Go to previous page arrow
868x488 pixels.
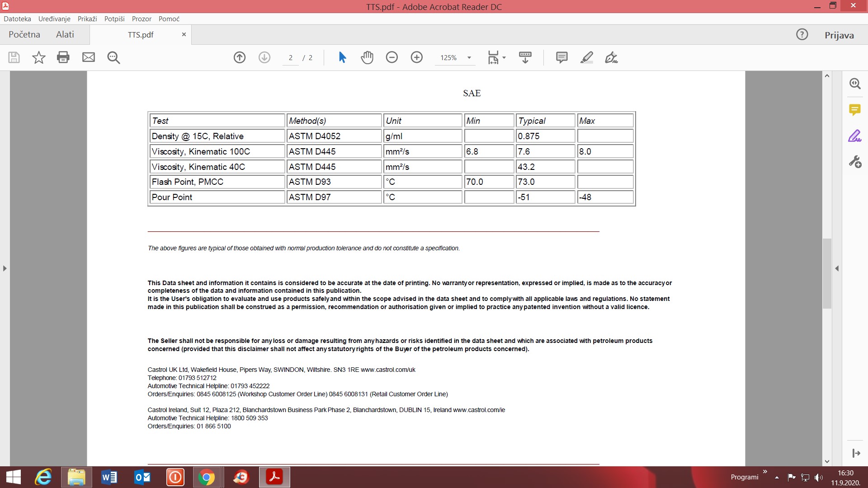point(240,57)
